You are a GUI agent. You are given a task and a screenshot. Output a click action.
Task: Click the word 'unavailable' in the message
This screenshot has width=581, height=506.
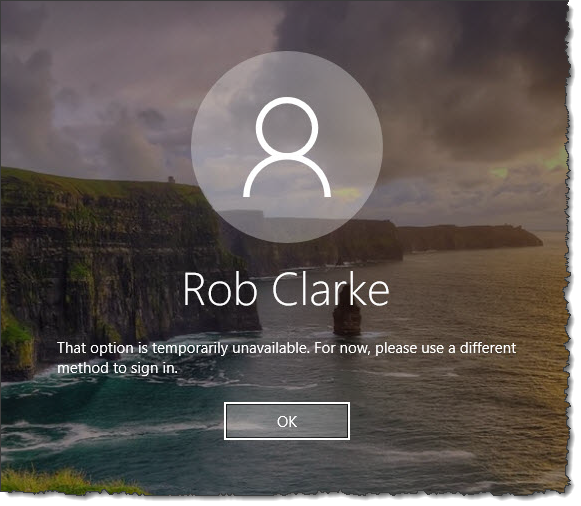(x=271, y=348)
